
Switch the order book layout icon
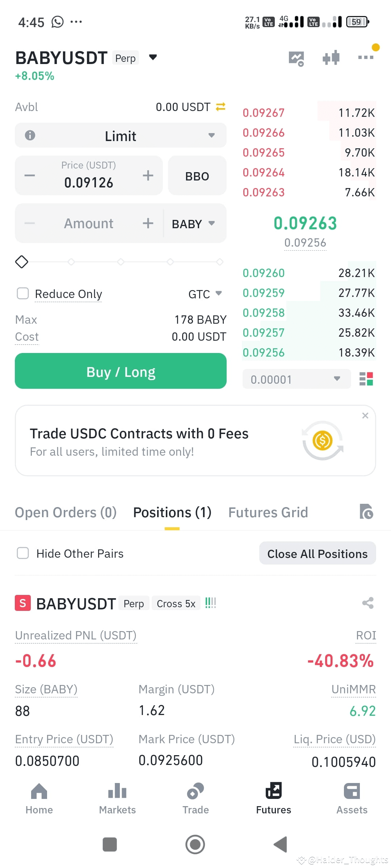click(x=366, y=379)
